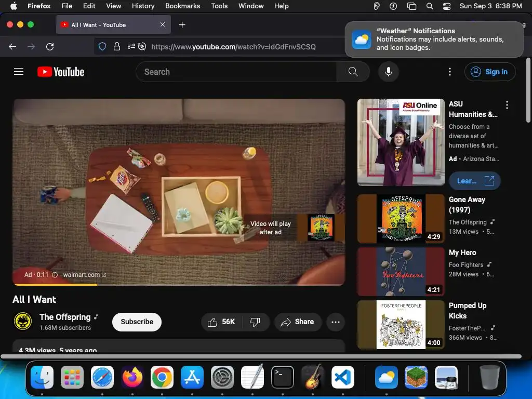
Task: Open more actions ellipsis under video
Action: [x=336, y=322]
